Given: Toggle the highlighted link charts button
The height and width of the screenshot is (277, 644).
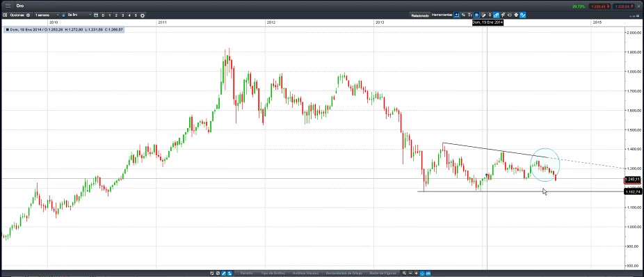Looking at the screenshot, I should tap(496, 15).
